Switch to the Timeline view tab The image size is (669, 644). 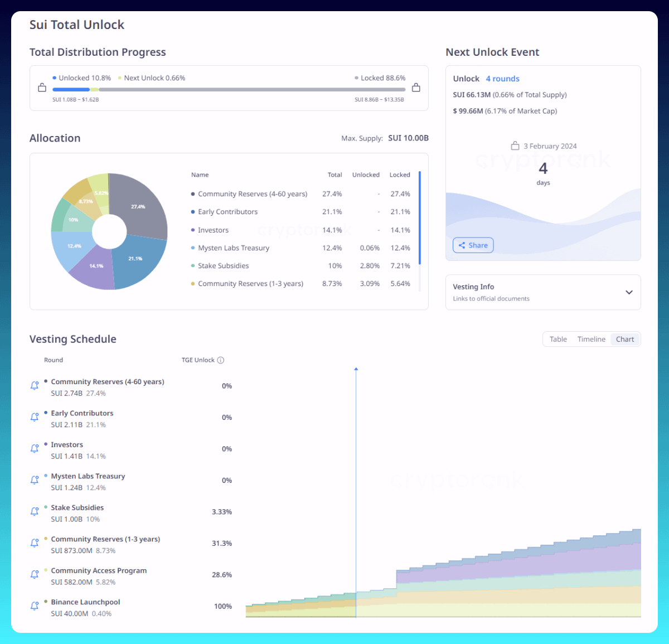pyautogui.click(x=592, y=339)
